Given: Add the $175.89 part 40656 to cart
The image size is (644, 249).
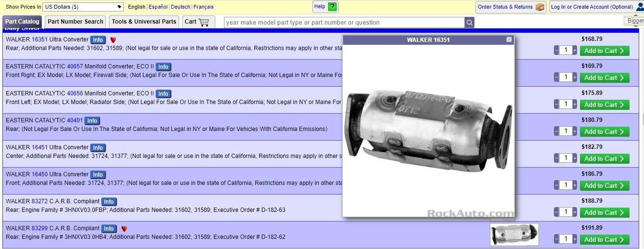Looking at the screenshot, I should pos(605,105).
